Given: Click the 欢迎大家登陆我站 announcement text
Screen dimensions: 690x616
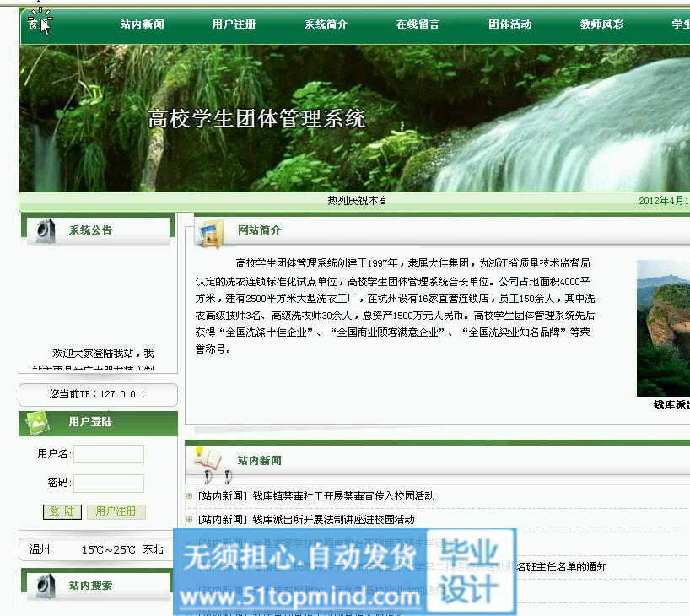Looking at the screenshot, I should click(103, 353).
